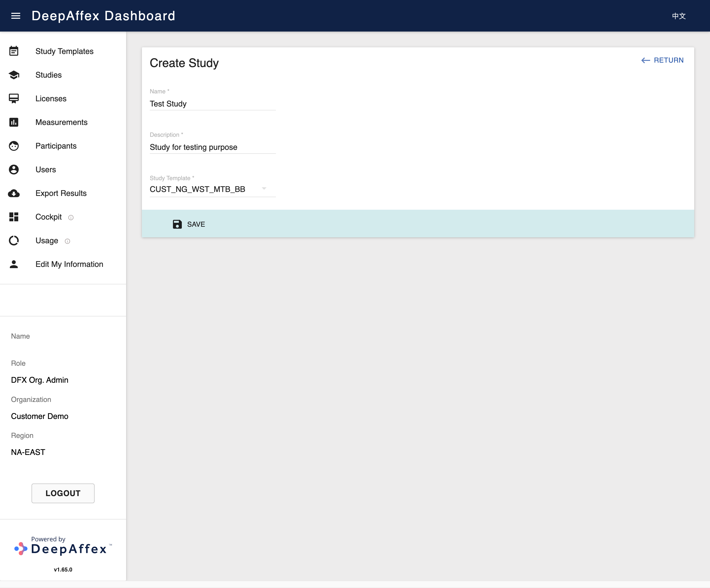Viewport: 710px width, 588px height.
Task: Click the Cockpit dashboard grid icon
Action: (14, 217)
